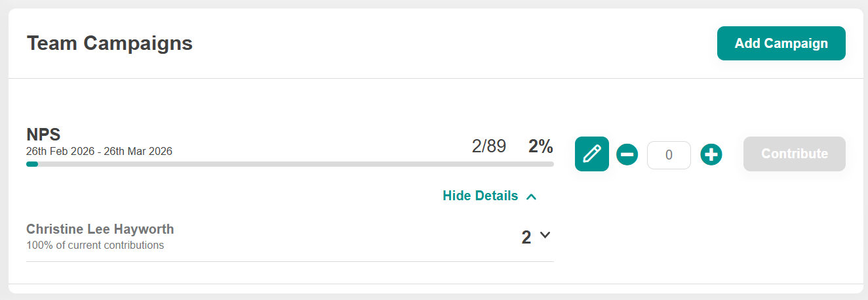This screenshot has height=300, width=868.
Task: Click the campaign start date 26th Feb 2026
Action: 59,151
